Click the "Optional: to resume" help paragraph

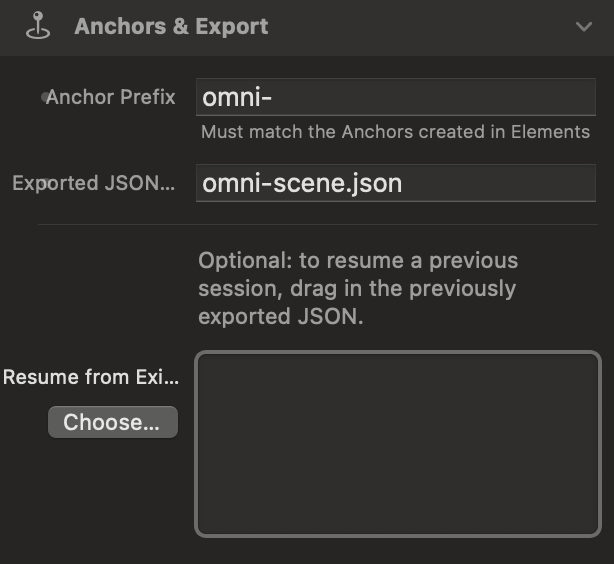(x=358, y=288)
